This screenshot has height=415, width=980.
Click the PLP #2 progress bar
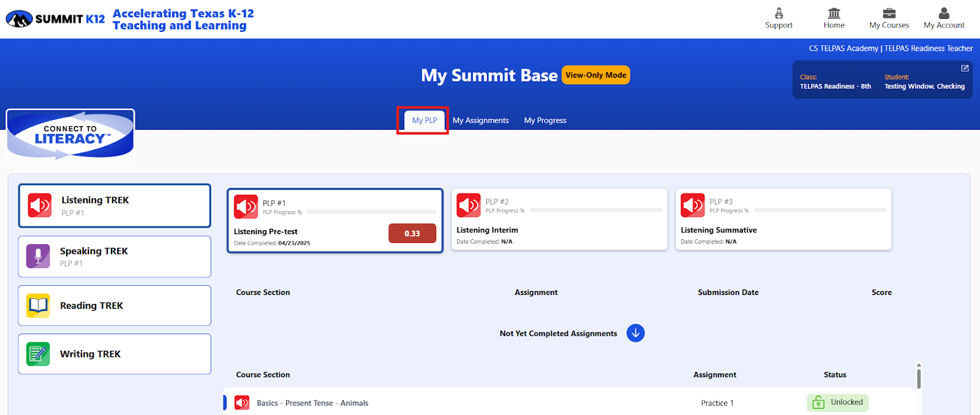pyautogui.click(x=596, y=211)
